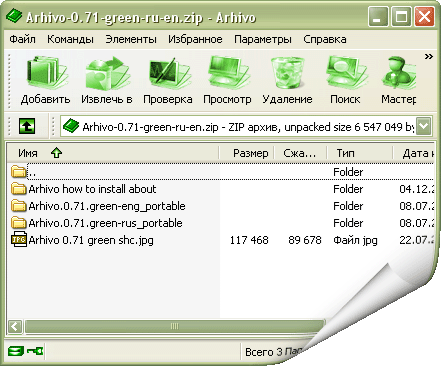Image resolution: width=441 pixels, height=366 pixels.
Task: Select the parent '..' folder row
Action: click(220, 172)
